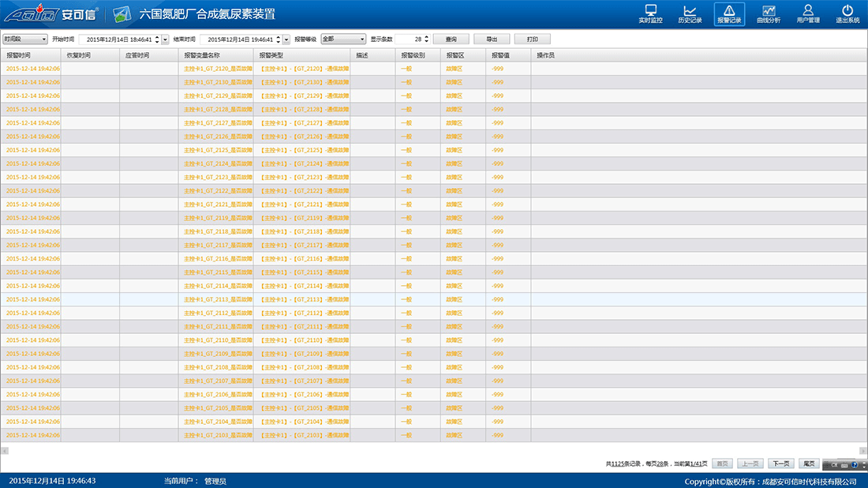
Task: Click the CH input language indicator
Action: click(834, 465)
